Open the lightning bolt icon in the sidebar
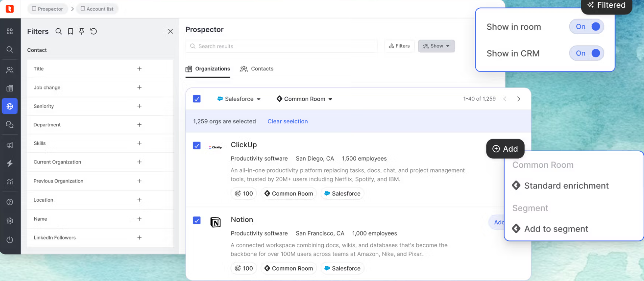The image size is (644, 281). tap(10, 163)
